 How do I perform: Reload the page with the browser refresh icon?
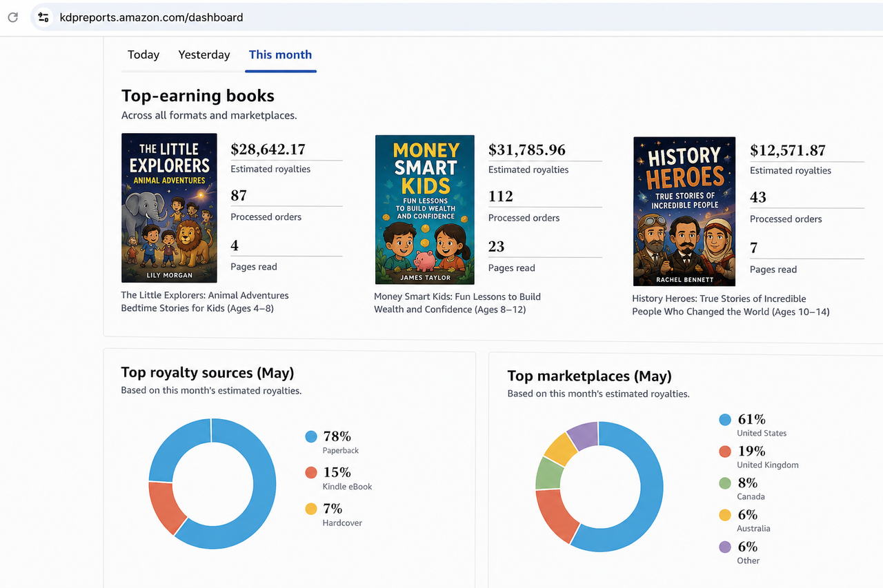12,17
